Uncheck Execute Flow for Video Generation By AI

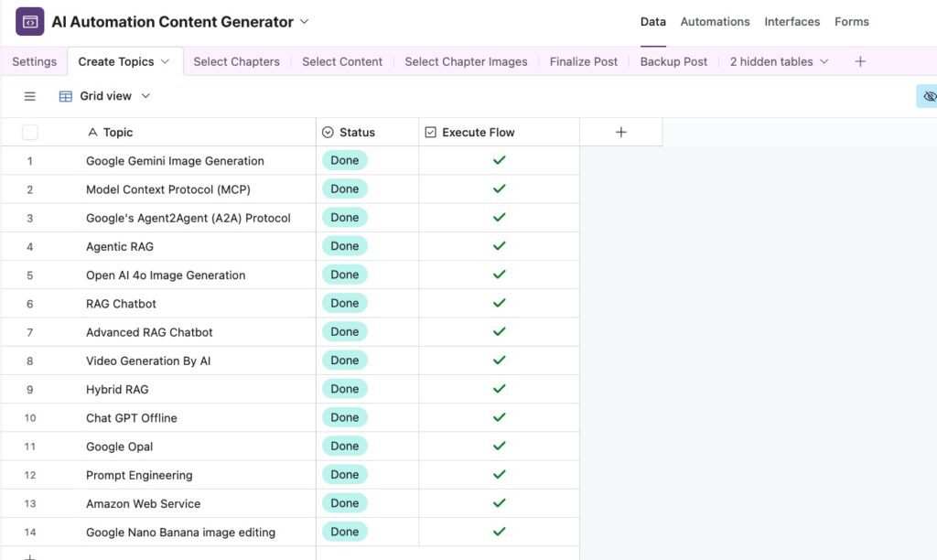(x=499, y=361)
